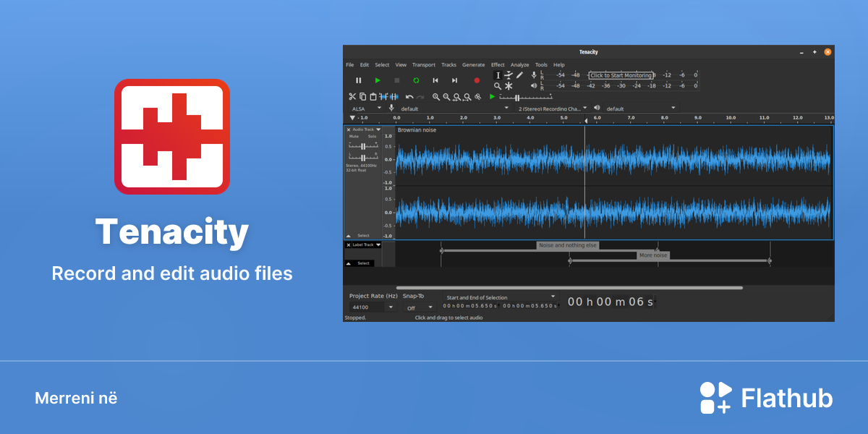Select the Multi-tool asterisk icon
The height and width of the screenshot is (434, 868).
pos(509,86)
